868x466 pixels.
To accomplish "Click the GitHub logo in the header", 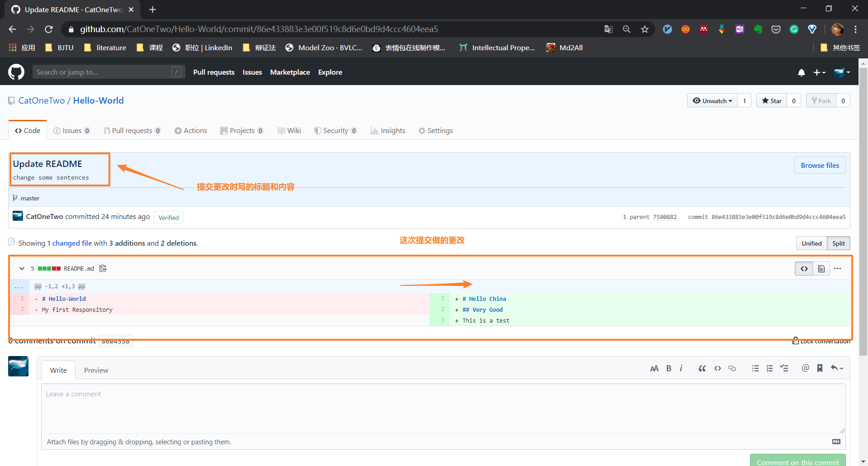I will pos(16,72).
